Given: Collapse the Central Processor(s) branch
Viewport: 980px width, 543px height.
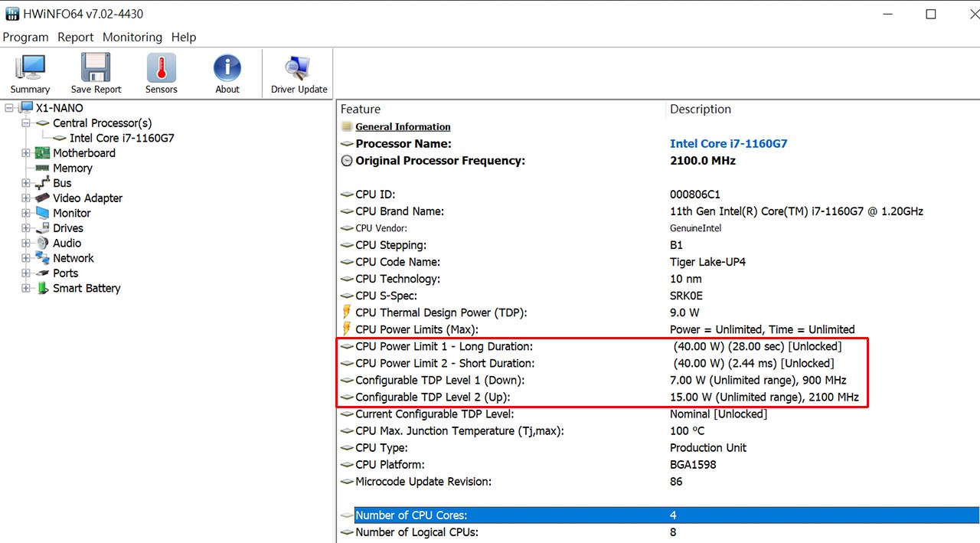Looking at the screenshot, I should point(26,123).
